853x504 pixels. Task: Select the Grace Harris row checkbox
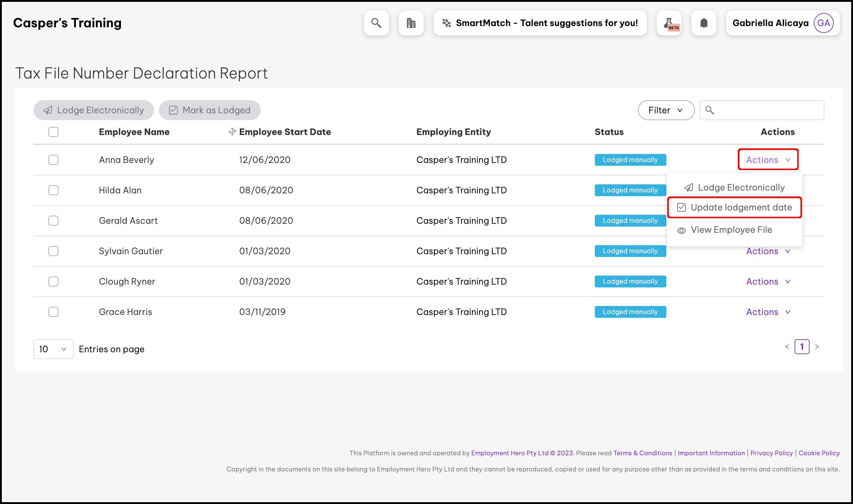click(x=53, y=312)
